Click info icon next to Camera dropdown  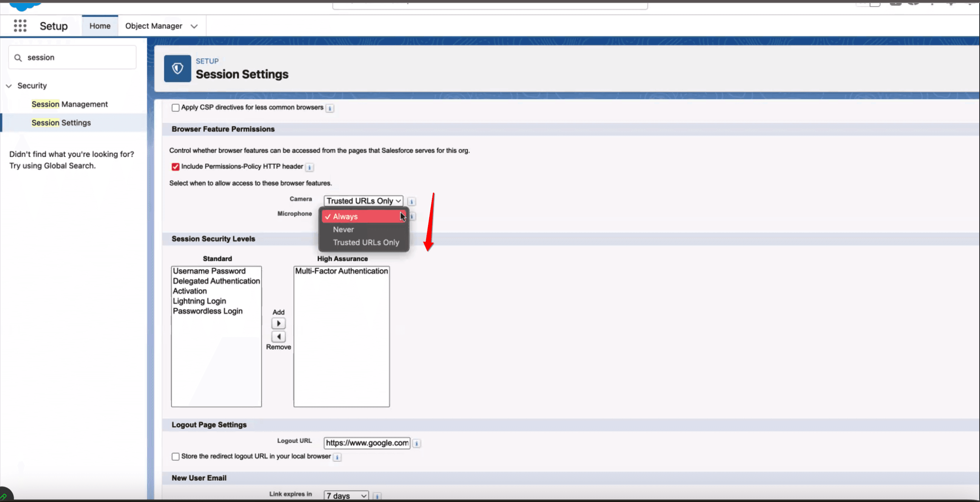[411, 201]
